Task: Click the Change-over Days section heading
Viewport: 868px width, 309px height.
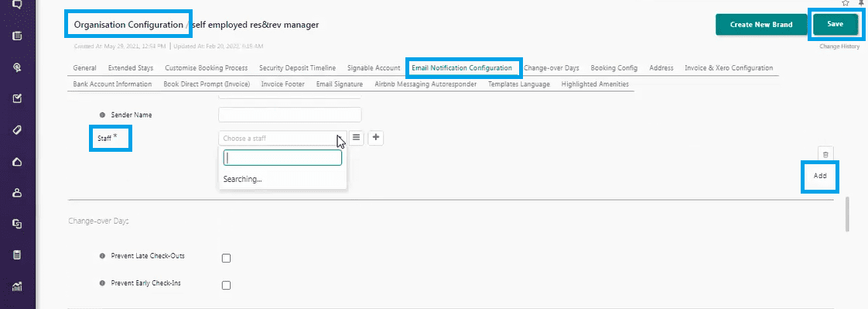Action: pos(98,221)
